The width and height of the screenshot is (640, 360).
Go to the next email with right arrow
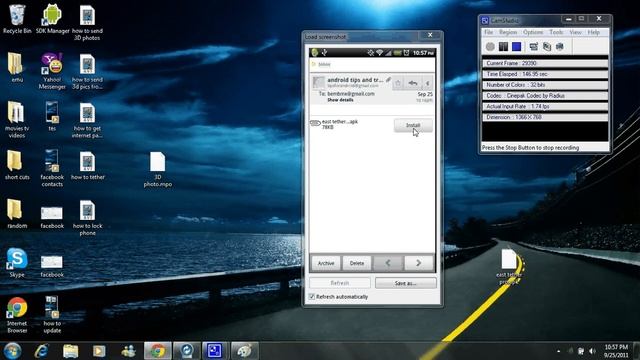coord(419,263)
